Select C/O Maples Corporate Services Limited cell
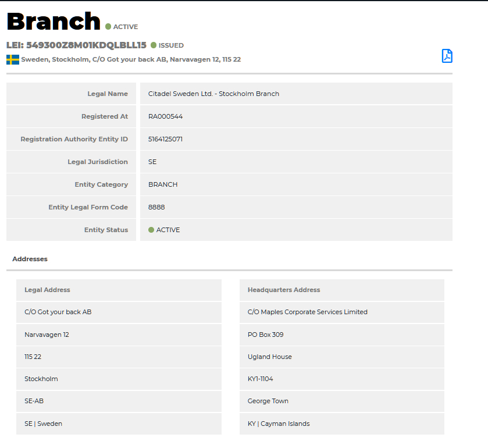The height and width of the screenshot is (448, 488). tap(342, 312)
